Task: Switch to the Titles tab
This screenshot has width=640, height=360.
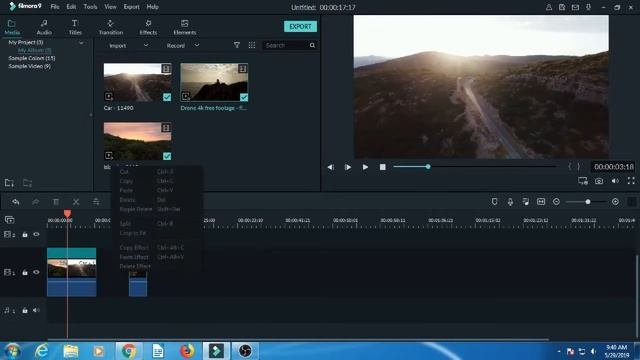Action: pyautogui.click(x=75, y=27)
